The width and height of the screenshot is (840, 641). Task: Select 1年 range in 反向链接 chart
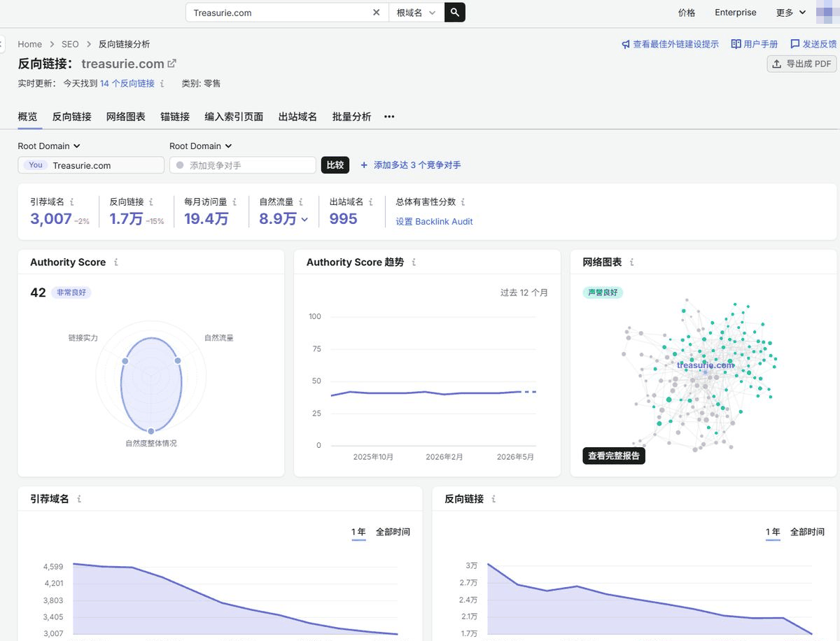click(773, 532)
